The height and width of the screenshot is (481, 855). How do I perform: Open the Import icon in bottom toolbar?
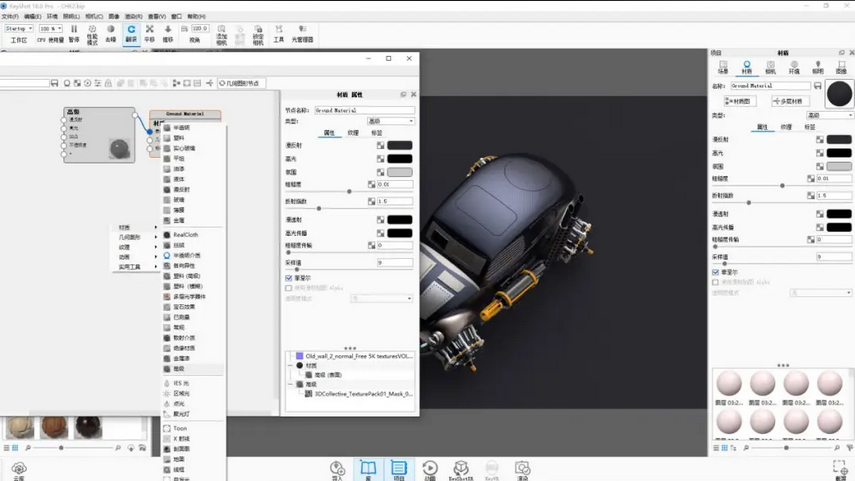(338, 469)
